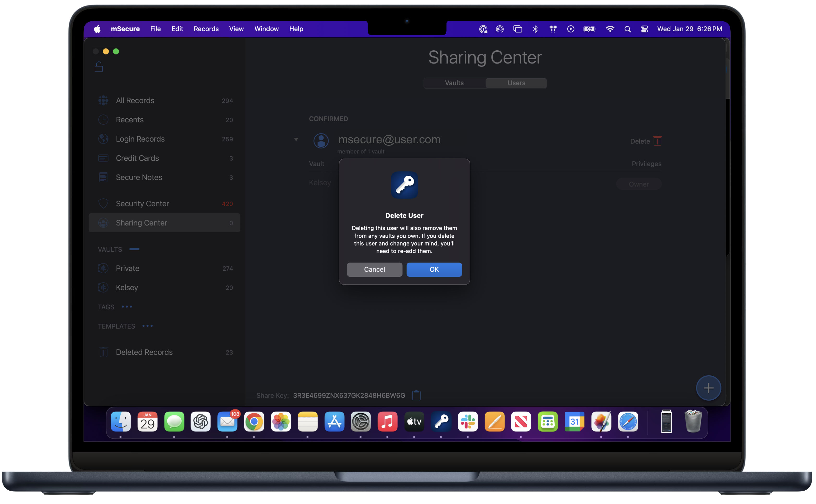Open the Records menu

point(206,29)
